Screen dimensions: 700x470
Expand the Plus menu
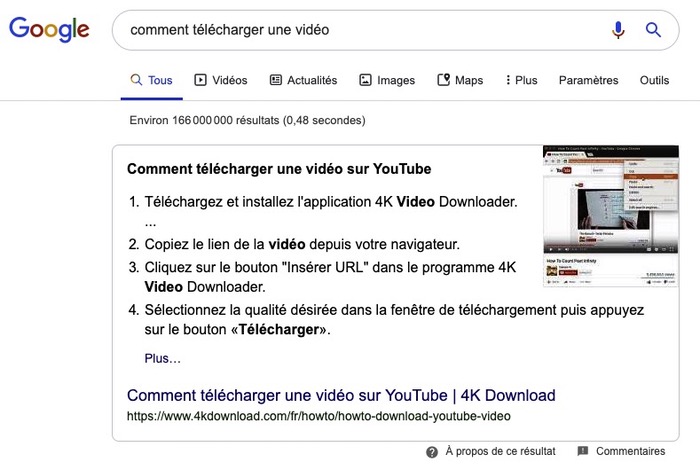tap(521, 80)
